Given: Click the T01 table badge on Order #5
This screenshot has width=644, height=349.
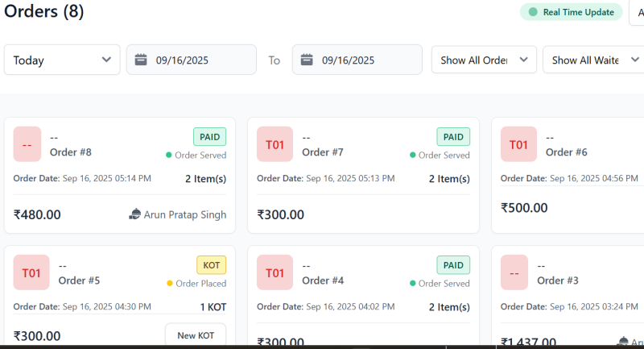Looking at the screenshot, I should (31, 273).
